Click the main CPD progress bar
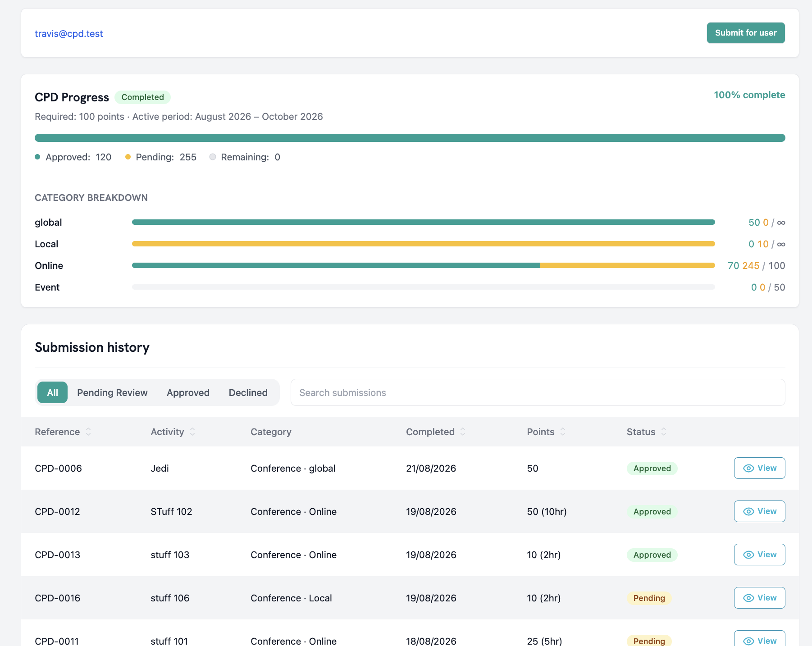This screenshot has height=646, width=812. (x=410, y=138)
